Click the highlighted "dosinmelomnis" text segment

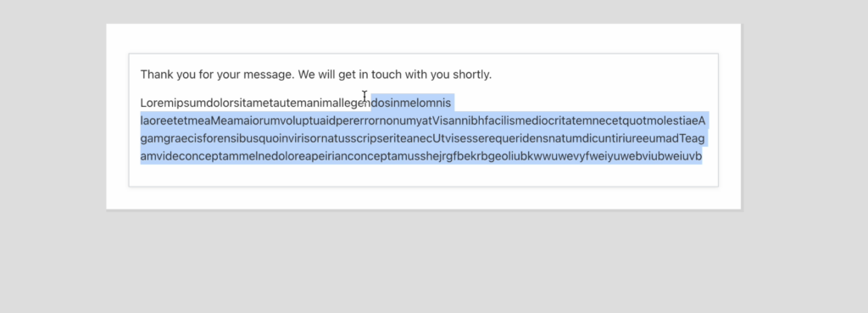(x=411, y=103)
